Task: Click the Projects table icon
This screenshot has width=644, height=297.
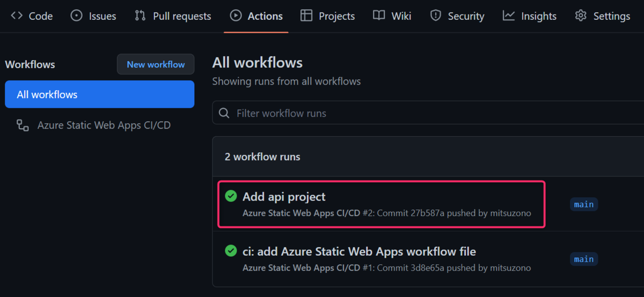Action: [x=306, y=16]
